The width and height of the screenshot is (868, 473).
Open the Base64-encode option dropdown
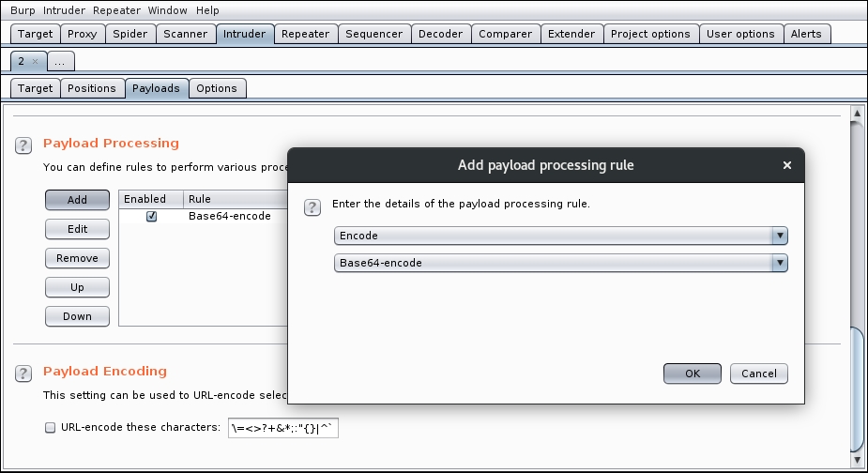[x=561, y=263]
